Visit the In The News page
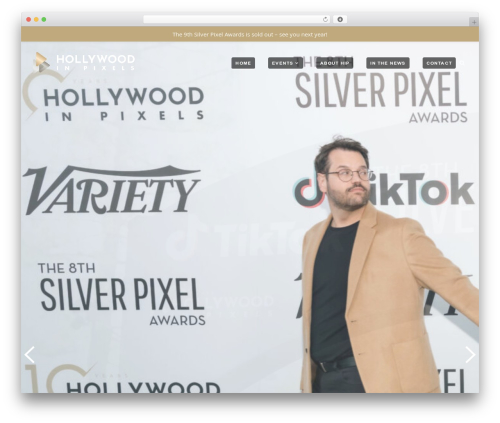 (x=388, y=63)
